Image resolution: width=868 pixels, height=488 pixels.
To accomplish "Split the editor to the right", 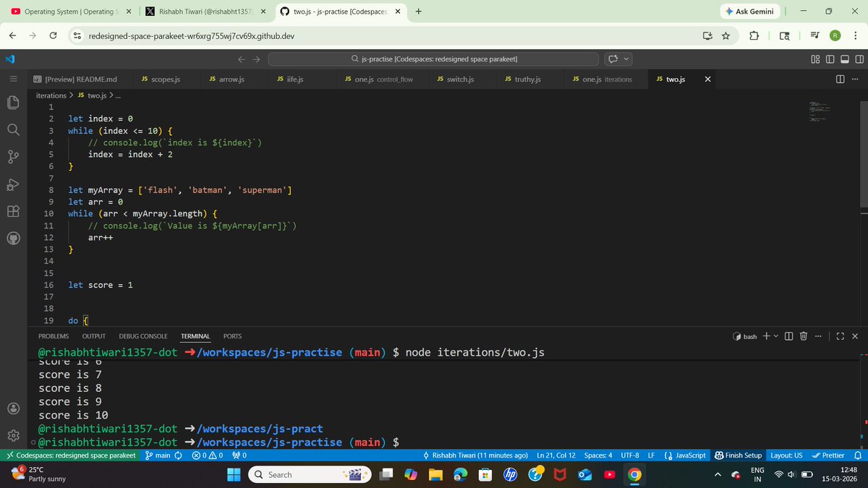I will pyautogui.click(x=841, y=79).
